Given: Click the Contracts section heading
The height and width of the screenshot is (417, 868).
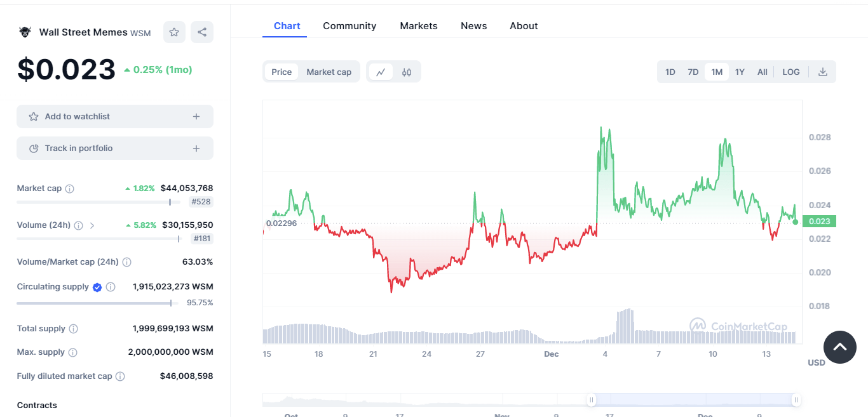Looking at the screenshot, I should 37,406.
